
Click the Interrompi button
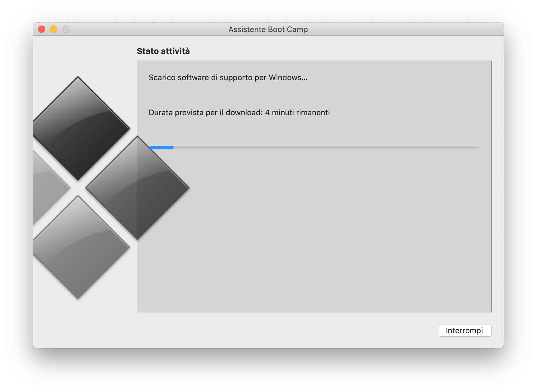464,331
